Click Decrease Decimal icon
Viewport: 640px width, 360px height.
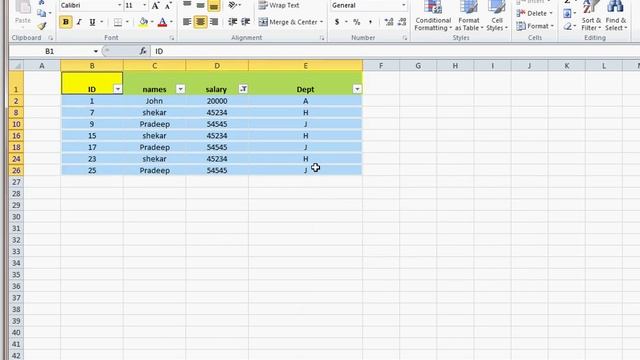(402, 22)
